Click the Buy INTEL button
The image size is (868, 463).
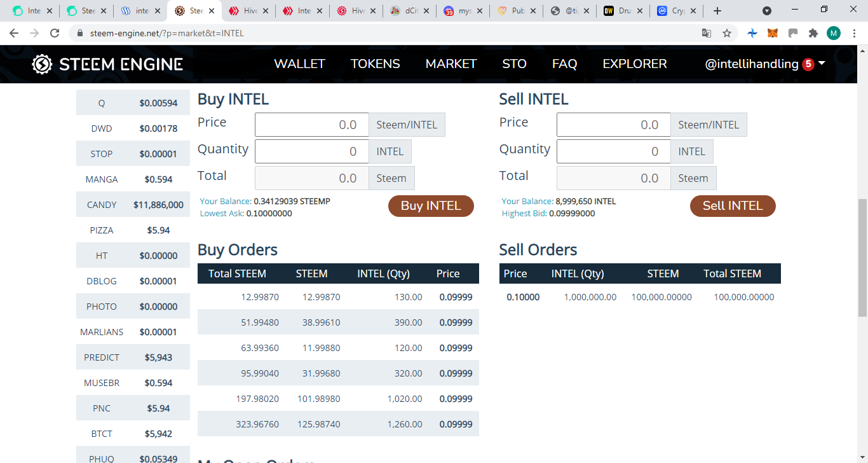(x=431, y=206)
